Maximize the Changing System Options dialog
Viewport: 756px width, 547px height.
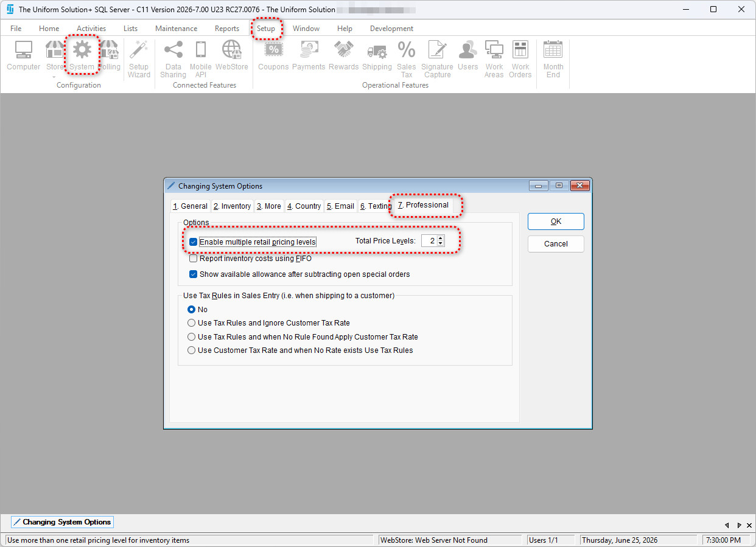559,186
